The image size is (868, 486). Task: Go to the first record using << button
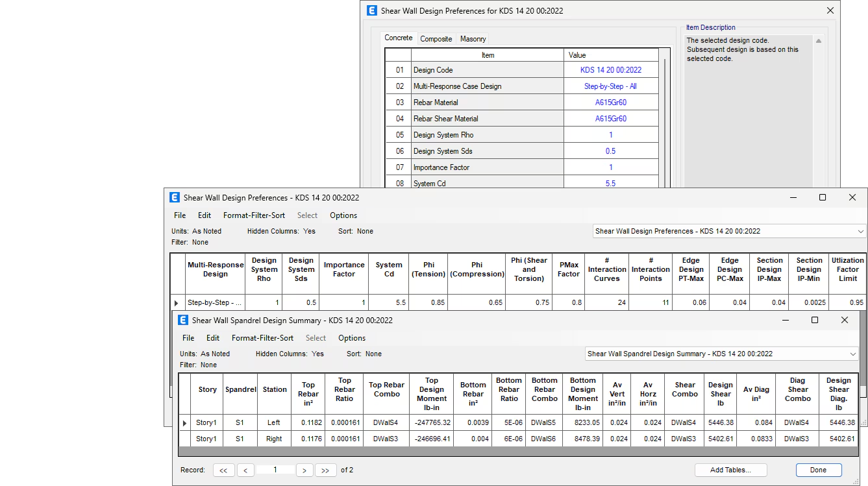click(x=223, y=470)
